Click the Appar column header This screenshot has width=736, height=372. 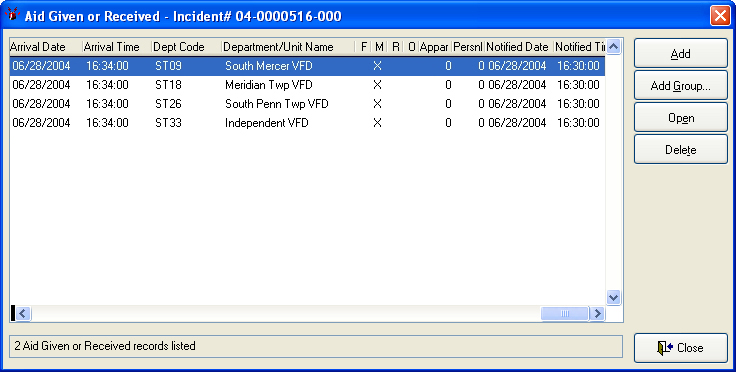click(x=435, y=47)
